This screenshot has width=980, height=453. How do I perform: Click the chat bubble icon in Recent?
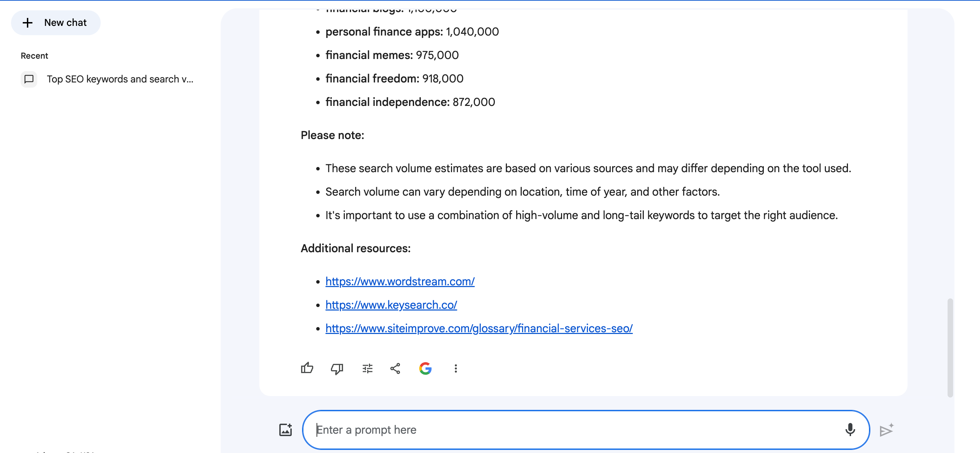pyautogui.click(x=29, y=79)
